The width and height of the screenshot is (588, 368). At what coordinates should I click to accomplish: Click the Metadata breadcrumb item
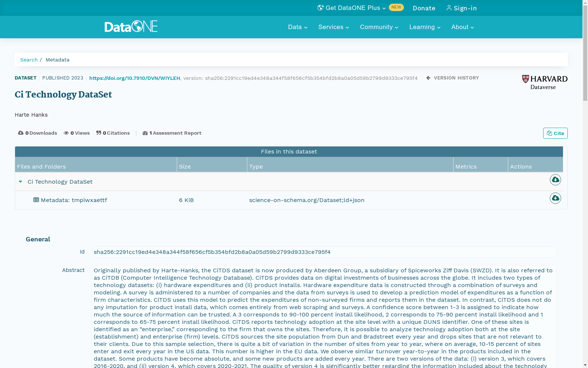click(57, 60)
